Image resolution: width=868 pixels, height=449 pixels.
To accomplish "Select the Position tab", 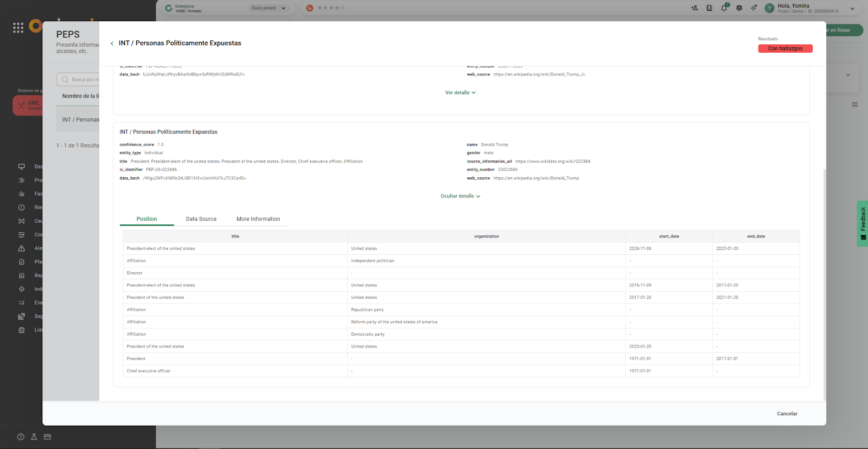I will [x=146, y=219].
